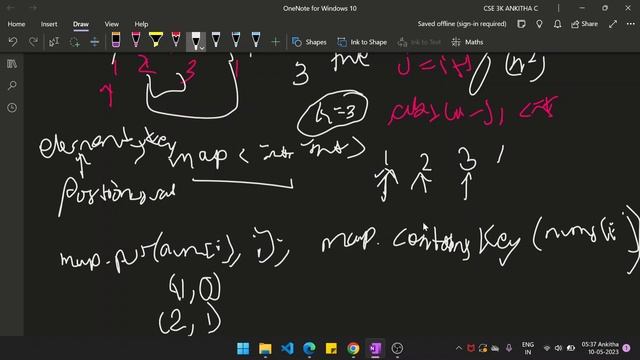Open the selected white pen options dropdown

(202, 47)
